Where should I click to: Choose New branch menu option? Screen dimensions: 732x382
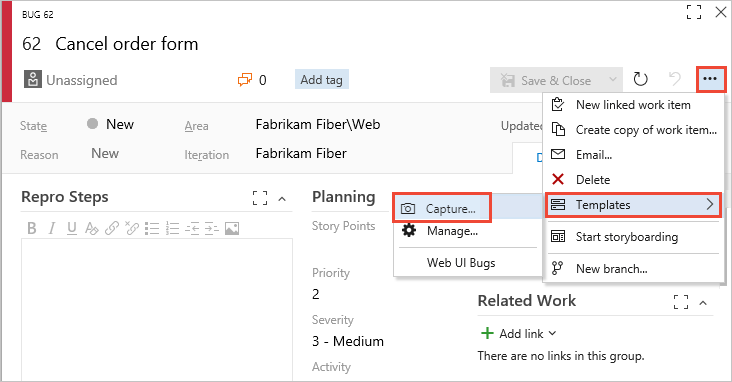click(x=633, y=269)
